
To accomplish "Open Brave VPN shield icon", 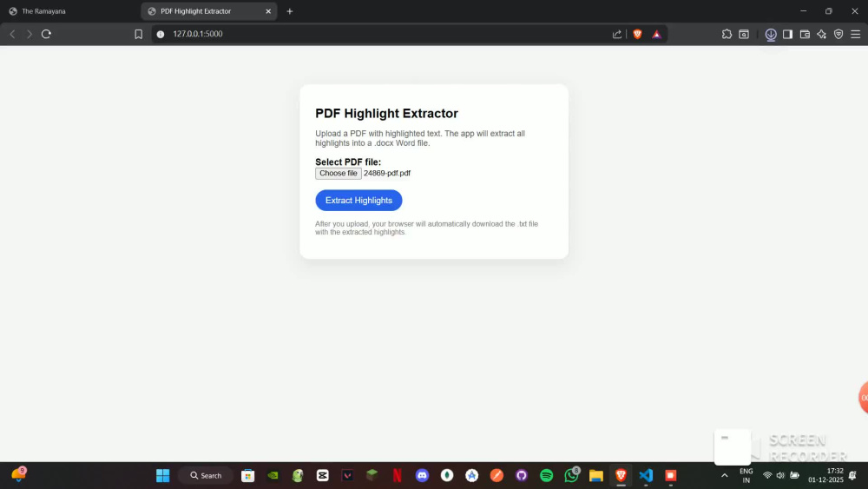I will pyautogui.click(x=838, y=34).
